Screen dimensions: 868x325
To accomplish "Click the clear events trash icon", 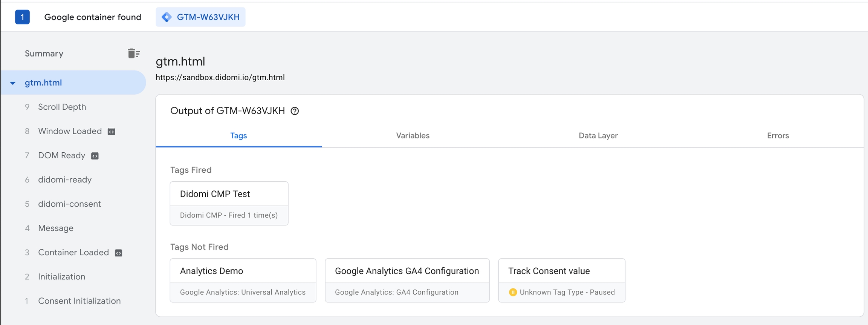I will [134, 54].
